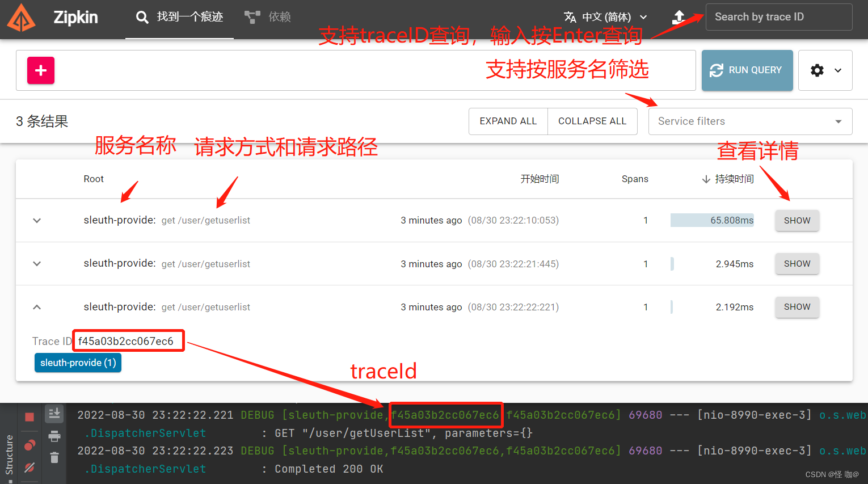Open settings gear in query bar
Screen dimensions: 868x484
tap(817, 70)
